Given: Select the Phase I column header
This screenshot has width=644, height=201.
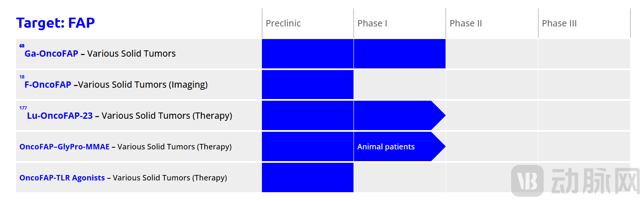Looking at the screenshot, I should tap(372, 23).
